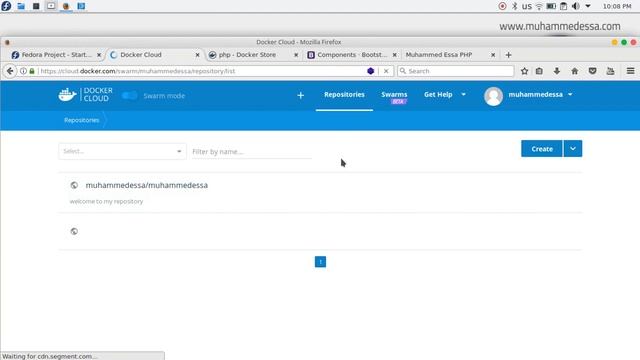Click globe icon of the unnamed second repository

pos(74,231)
